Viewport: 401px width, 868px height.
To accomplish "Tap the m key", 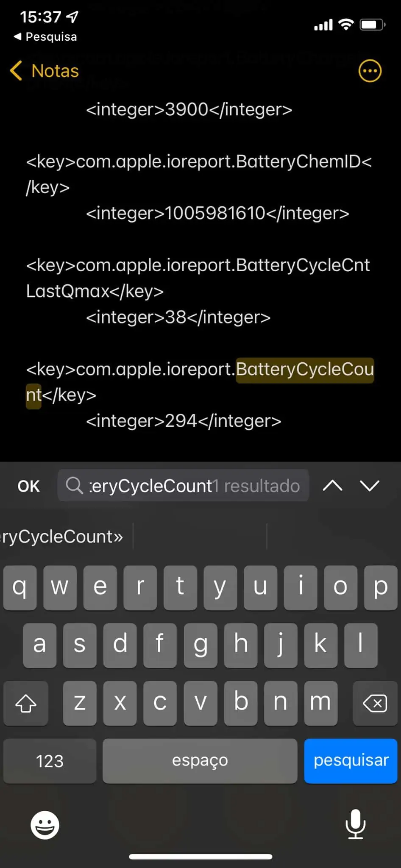I will (x=320, y=703).
